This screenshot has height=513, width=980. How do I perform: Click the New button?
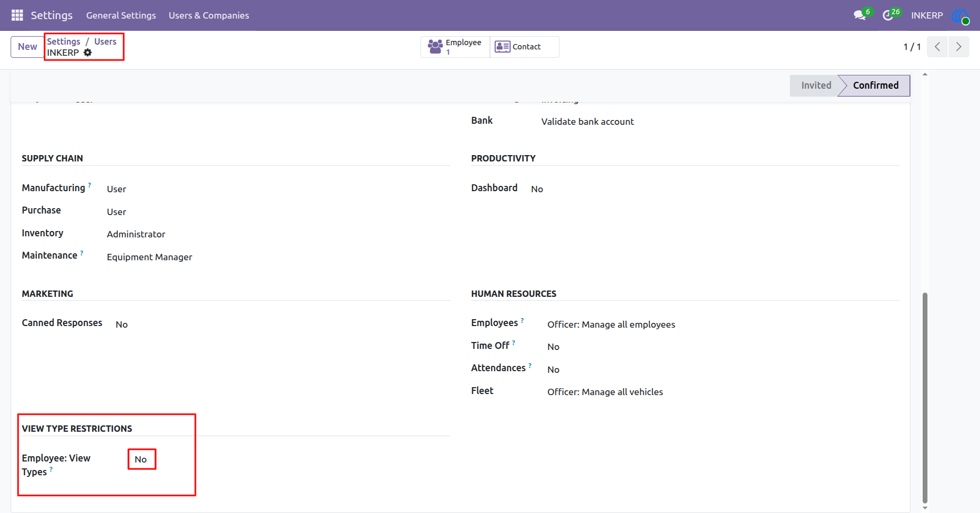click(28, 47)
